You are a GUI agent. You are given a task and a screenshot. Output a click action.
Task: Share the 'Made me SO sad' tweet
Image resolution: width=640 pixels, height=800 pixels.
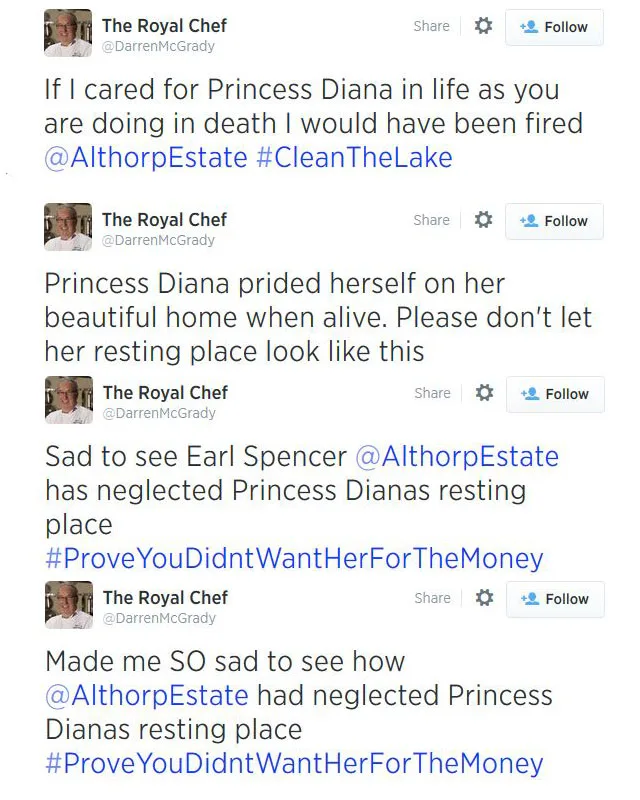click(x=432, y=598)
